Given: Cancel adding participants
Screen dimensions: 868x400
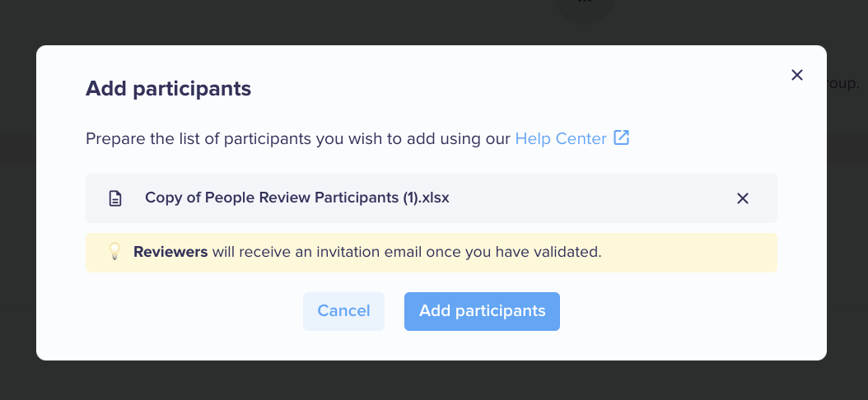Looking at the screenshot, I should 343,311.
